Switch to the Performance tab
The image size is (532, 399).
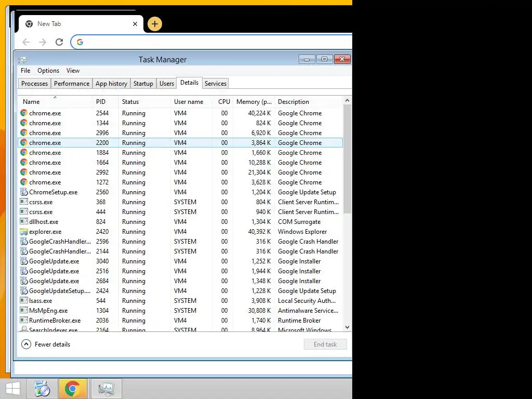pos(72,84)
